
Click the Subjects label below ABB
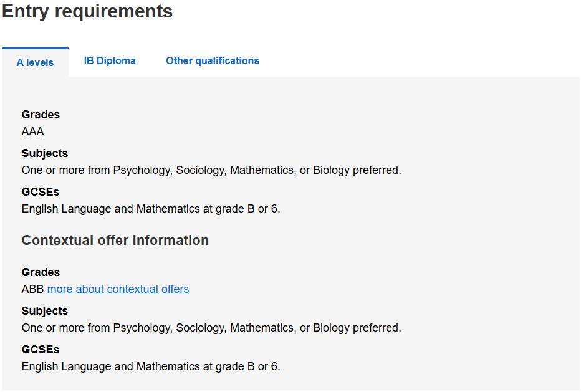[44, 311]
